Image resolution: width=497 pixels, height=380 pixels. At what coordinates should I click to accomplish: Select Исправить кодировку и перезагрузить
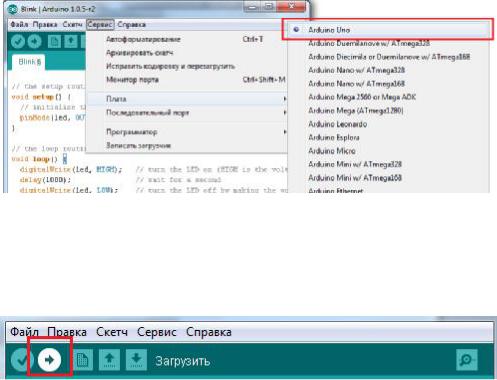pyautogui.click(x=187, y=66)
